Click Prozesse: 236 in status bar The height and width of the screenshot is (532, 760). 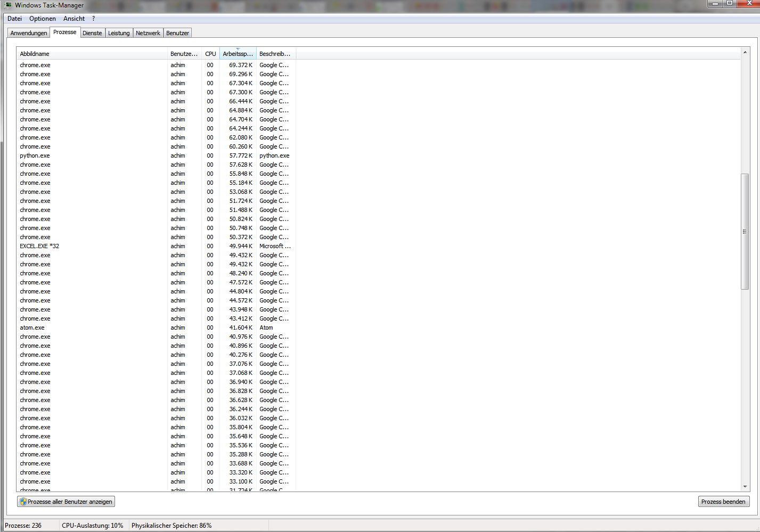(x=23, y=526)
